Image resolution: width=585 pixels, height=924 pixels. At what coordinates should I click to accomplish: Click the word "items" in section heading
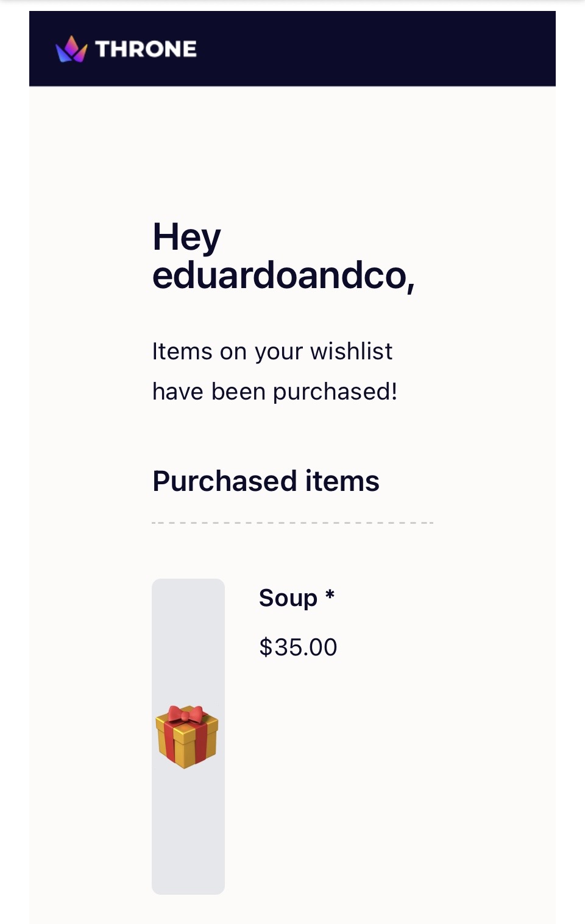[x=342, y=481]
